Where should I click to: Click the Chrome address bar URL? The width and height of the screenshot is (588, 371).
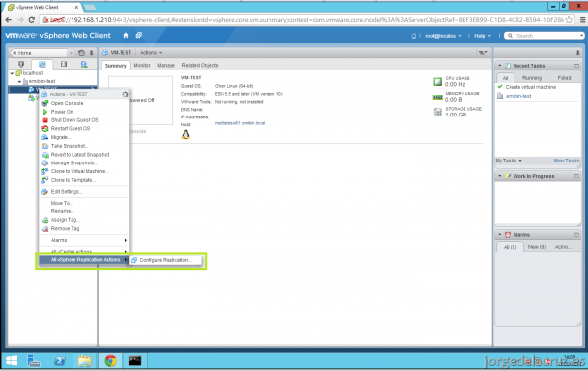point(307,20)
